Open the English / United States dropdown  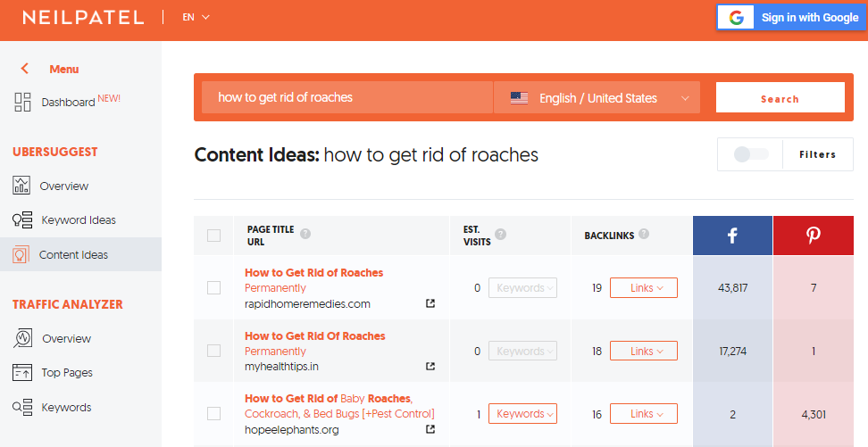coord(597,98)
